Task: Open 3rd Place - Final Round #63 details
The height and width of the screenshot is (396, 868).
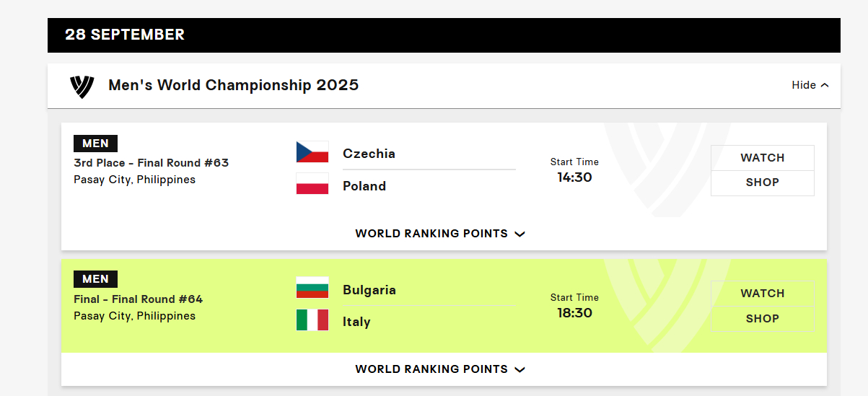Action: point(151,163)
